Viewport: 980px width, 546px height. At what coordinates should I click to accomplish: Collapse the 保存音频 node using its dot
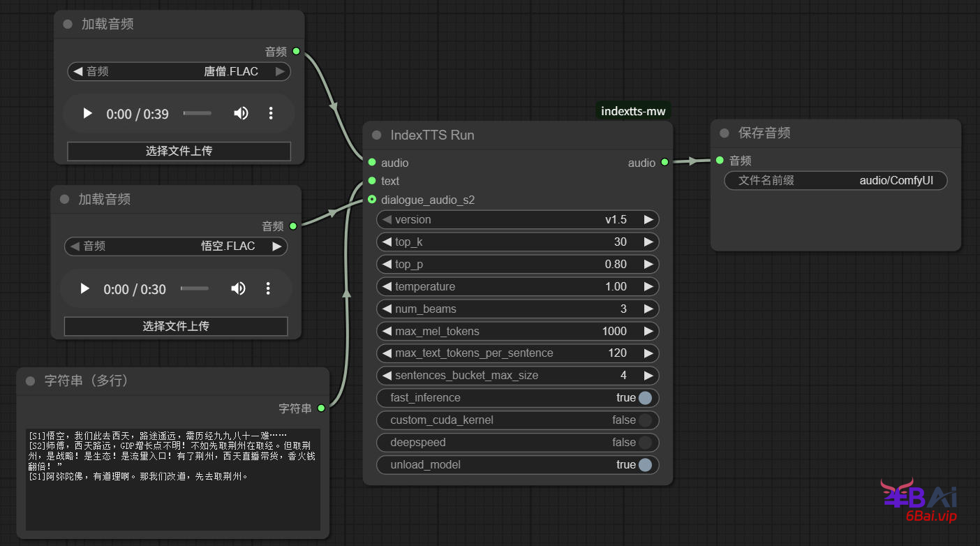[724, 133]
